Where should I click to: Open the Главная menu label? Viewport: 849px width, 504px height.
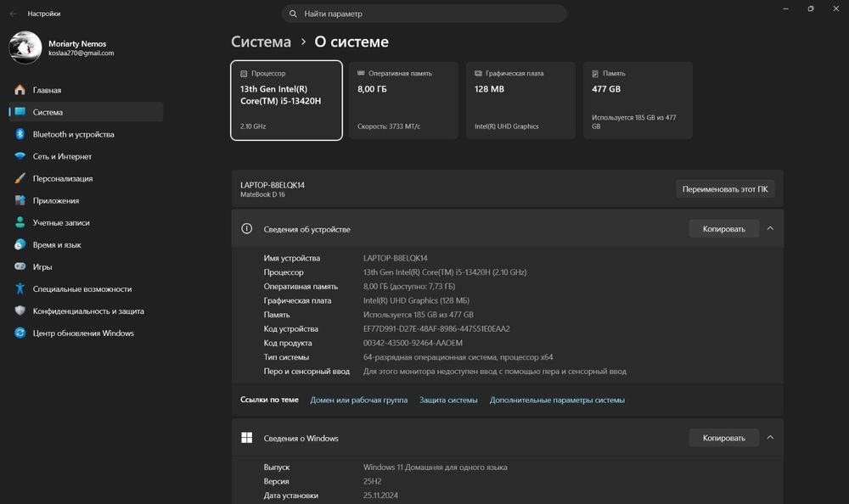pos(47,91)
